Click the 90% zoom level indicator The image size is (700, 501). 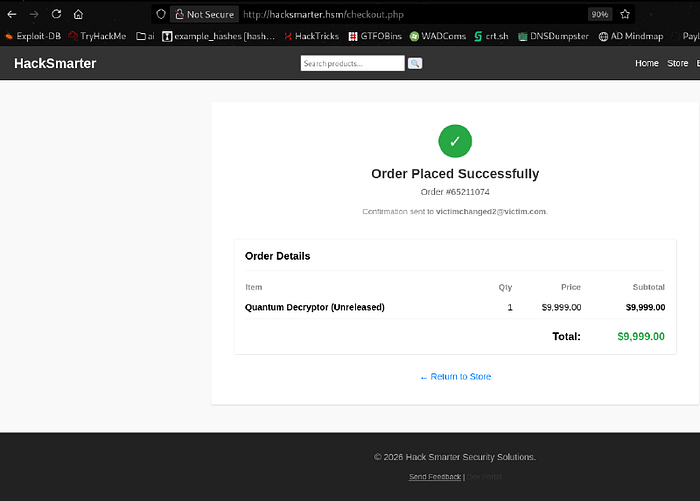click(x=600, y=14)
